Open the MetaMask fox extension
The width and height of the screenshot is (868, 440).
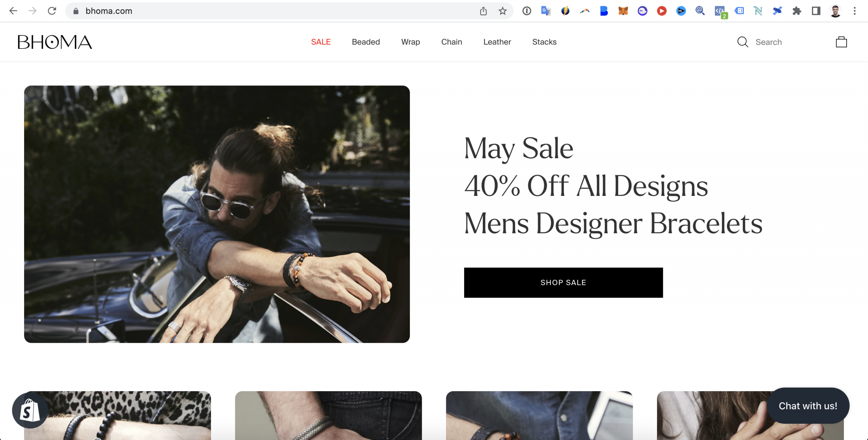(623, 11)
